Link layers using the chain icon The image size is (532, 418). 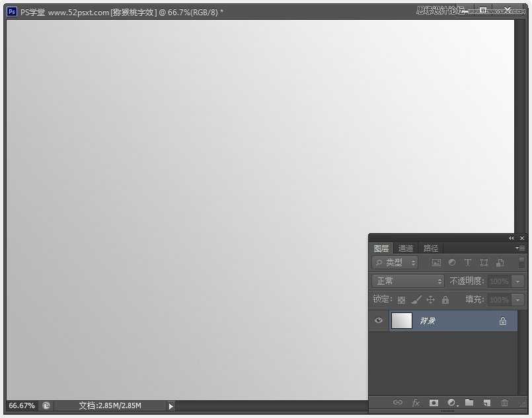click(x=397, y=403)
